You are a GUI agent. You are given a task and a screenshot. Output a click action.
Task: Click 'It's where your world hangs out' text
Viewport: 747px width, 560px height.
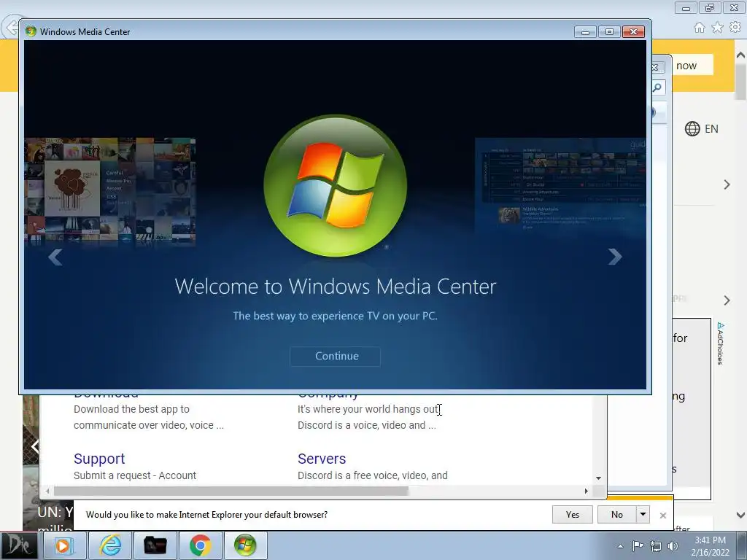[368, 409]
